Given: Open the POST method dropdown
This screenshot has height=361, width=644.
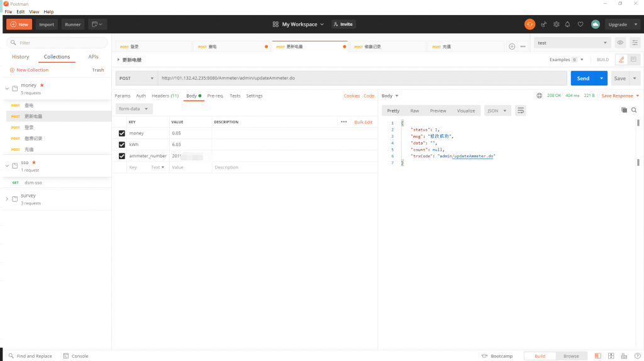Looking at the screenshot, I should pos(136,79).
